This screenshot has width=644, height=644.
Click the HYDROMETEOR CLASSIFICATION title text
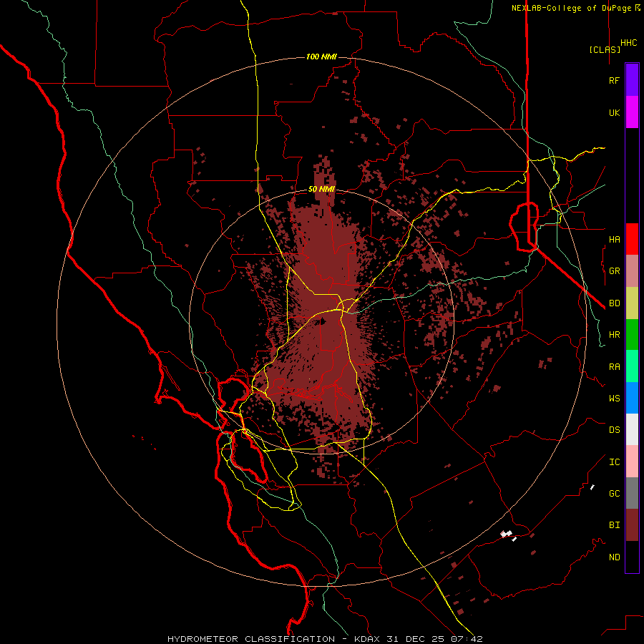click(x=251, y=639)
